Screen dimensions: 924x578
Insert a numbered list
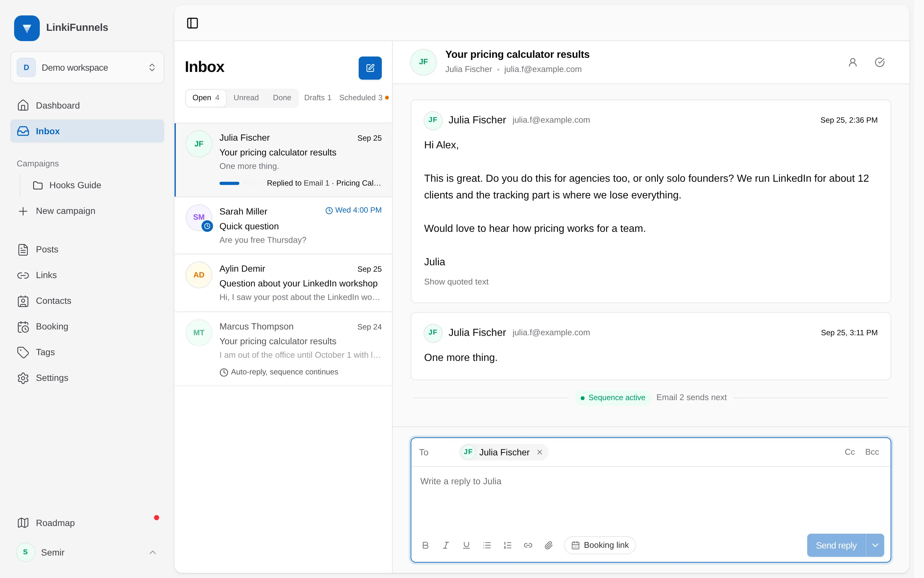pos(508,545)
